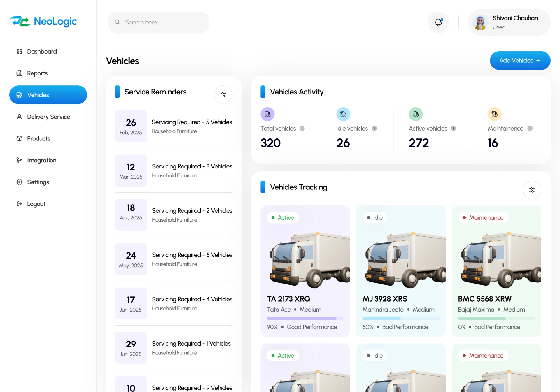The image size is (560, 392).
Task: Click the Total vehicles info icon
Action: click(302, 128)
